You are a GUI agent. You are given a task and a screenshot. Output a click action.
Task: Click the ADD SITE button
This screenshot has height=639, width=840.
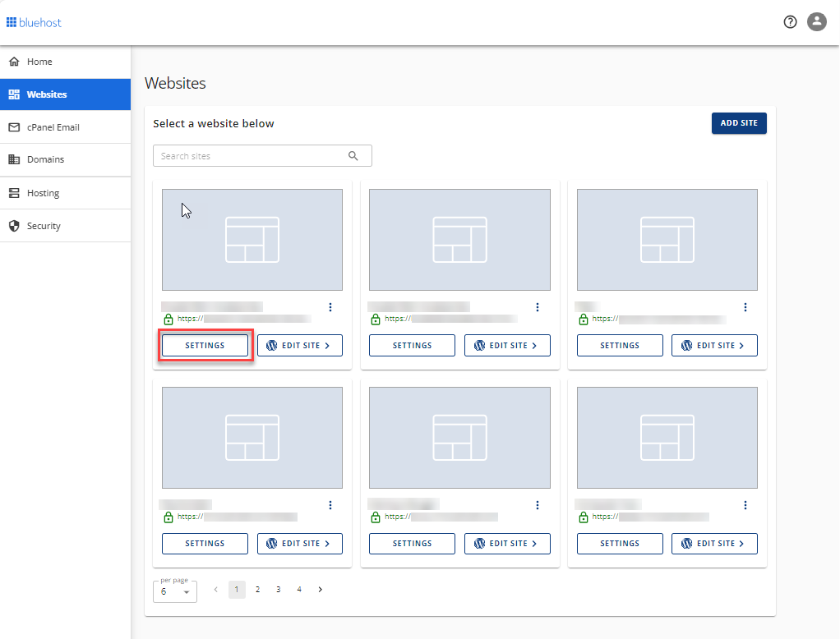click(739, 123)
